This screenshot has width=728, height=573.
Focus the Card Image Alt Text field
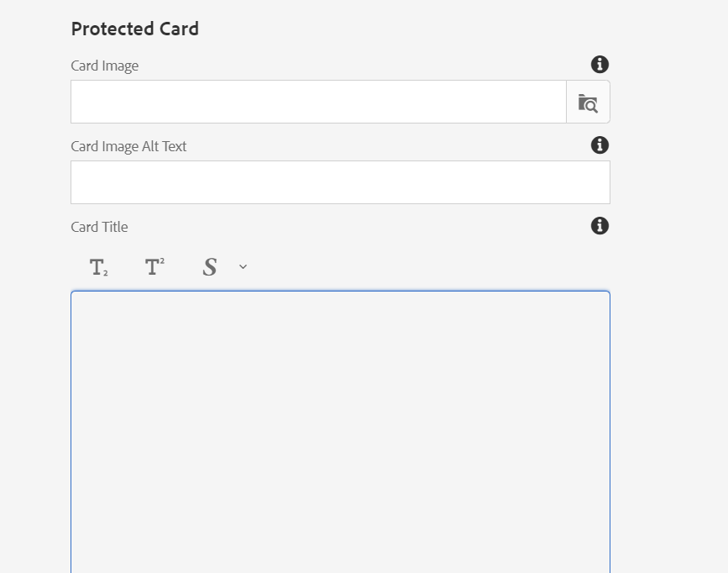click(x=340, y=182)
